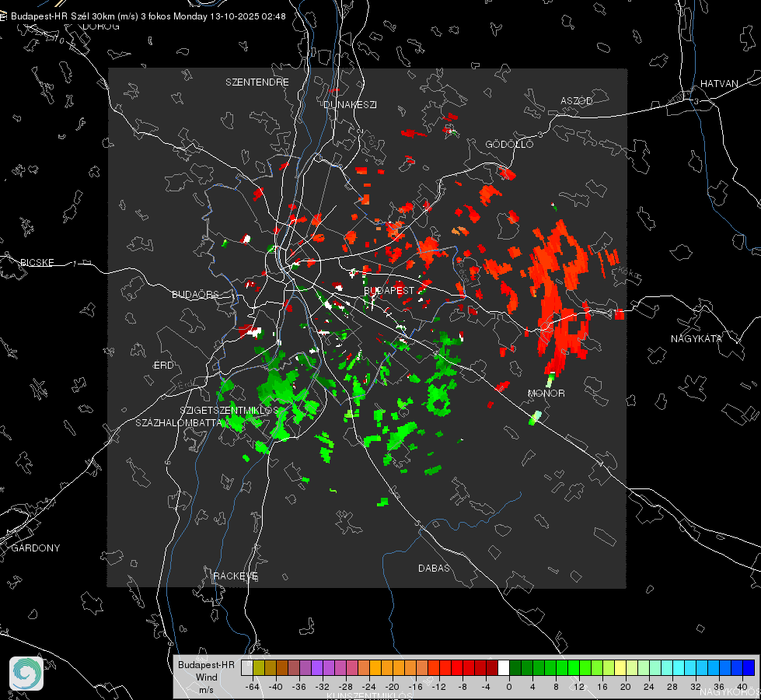The width and height of the screenshot is (761, 700).
Task: Click the MONOR town label
Action: click(x=546, y=393)
